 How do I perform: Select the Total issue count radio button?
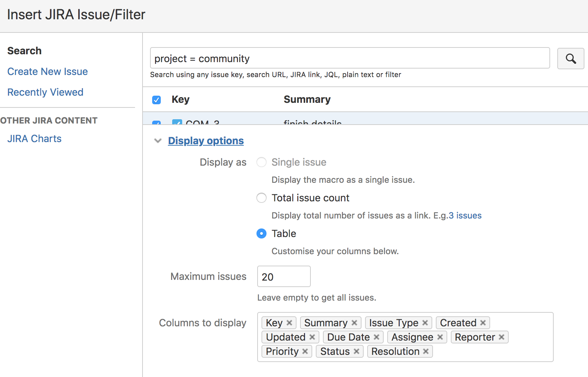261,198
